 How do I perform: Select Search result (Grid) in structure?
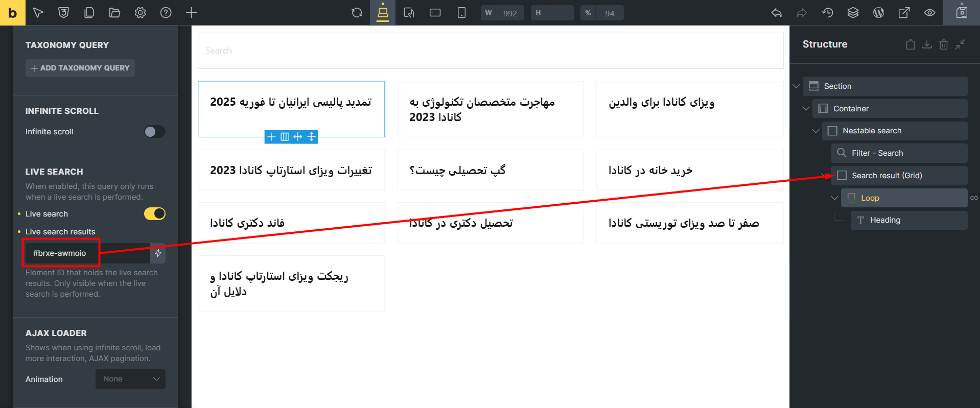pos(899,175)
